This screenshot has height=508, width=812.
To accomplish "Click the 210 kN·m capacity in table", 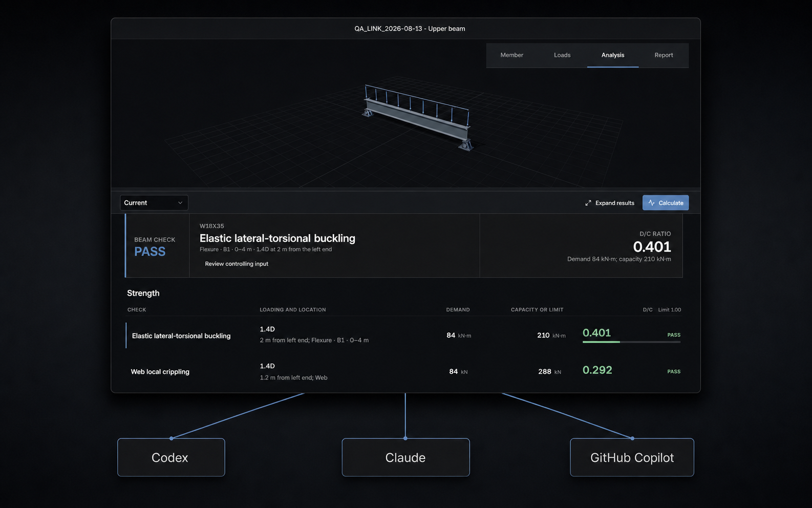I will [551, 335].
